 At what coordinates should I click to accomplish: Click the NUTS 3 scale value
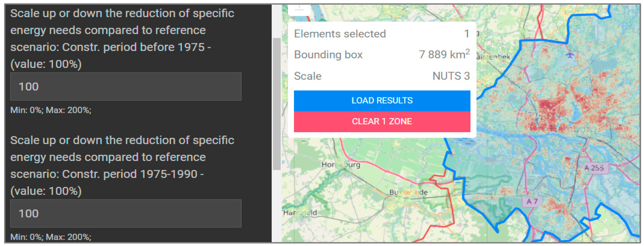[x=451, y=76]
